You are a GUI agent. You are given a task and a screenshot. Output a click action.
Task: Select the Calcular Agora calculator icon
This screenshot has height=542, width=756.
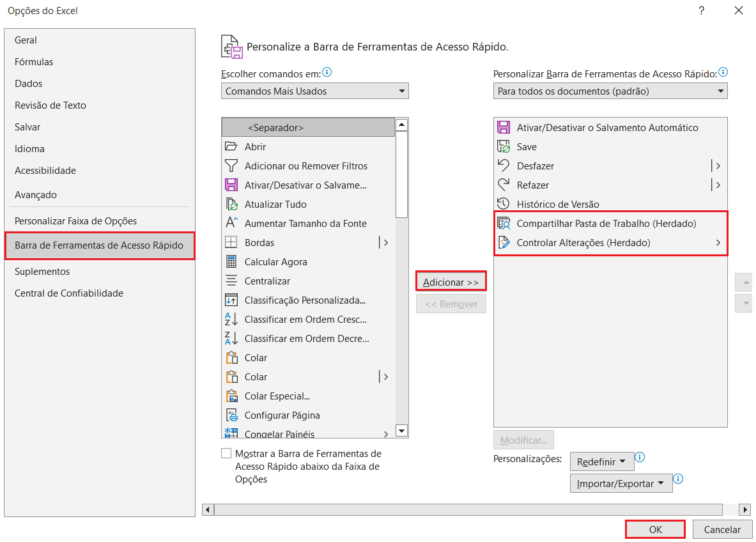(x=231, y=261)
